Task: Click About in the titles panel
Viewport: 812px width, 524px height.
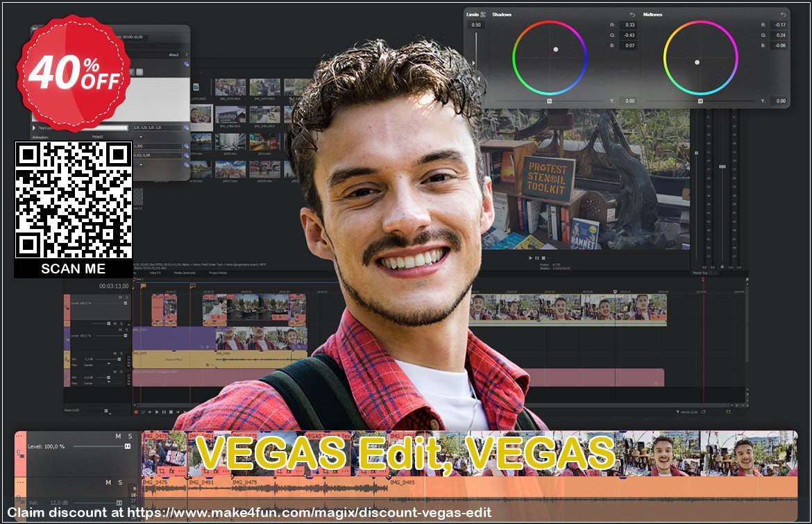Action: [174, 54]
